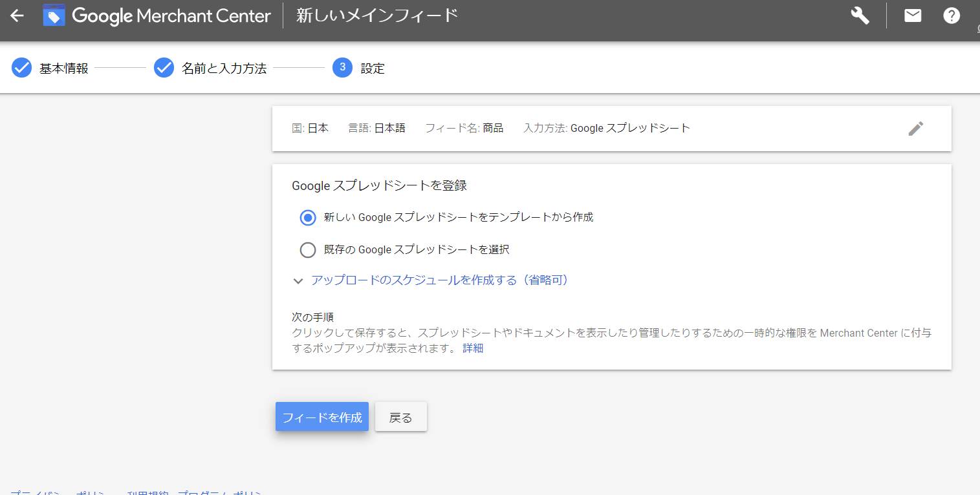Image resolution: width=980 pixels, height=495 pixels.
Task: Select 既存の Google スプレッドシートを選択 option
Action: pyautogui.click(x=308, y=249)
